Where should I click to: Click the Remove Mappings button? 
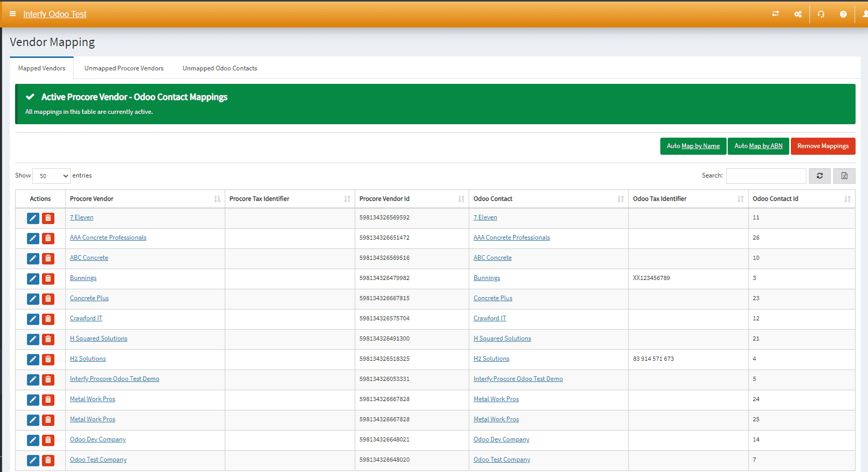click(822, 146)
